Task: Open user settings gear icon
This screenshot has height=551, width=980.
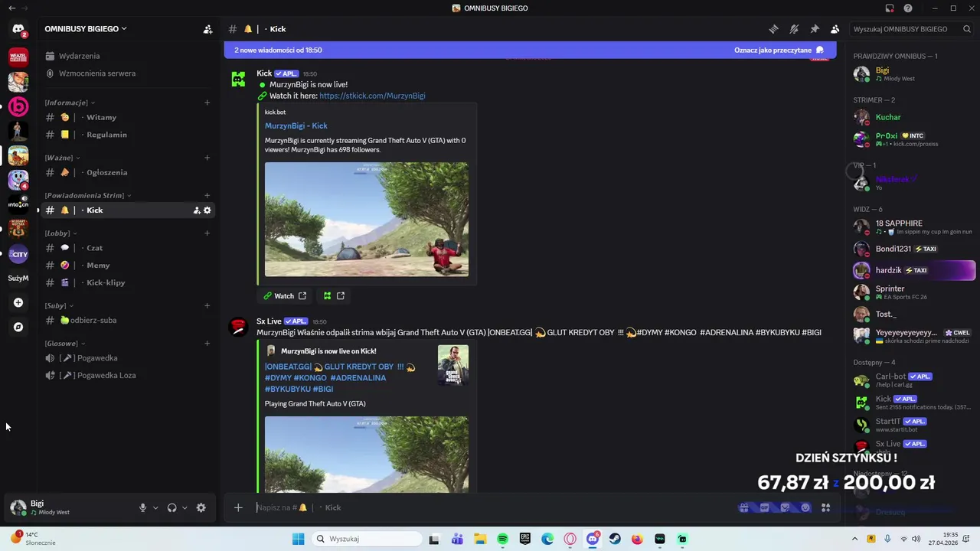Action: [201, 507]
